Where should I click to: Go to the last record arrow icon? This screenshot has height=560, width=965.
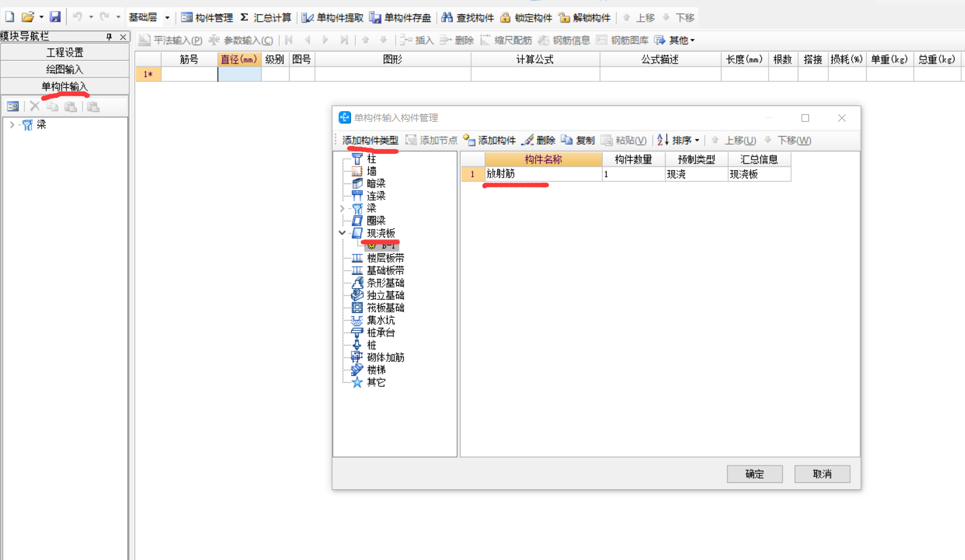pyautogui.click(x=344, y=40)
